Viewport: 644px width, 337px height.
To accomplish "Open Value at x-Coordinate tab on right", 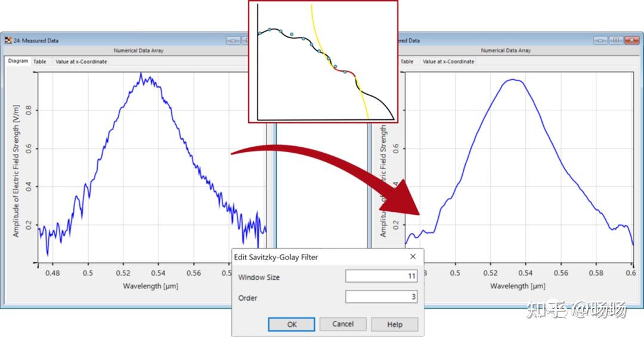I will click(x=448, y=61).
